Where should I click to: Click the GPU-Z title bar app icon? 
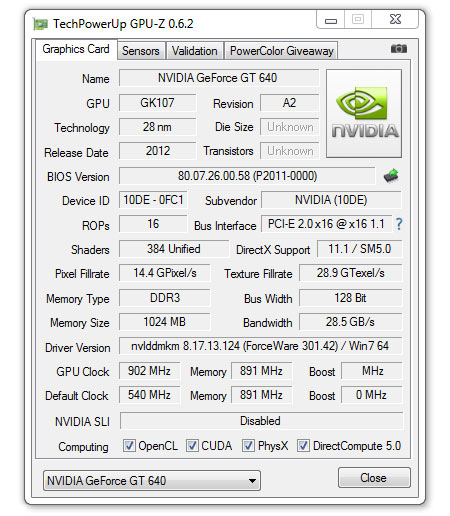(40, 24)
